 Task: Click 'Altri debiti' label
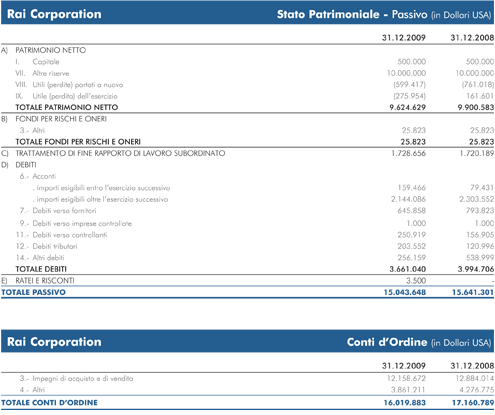48,258
